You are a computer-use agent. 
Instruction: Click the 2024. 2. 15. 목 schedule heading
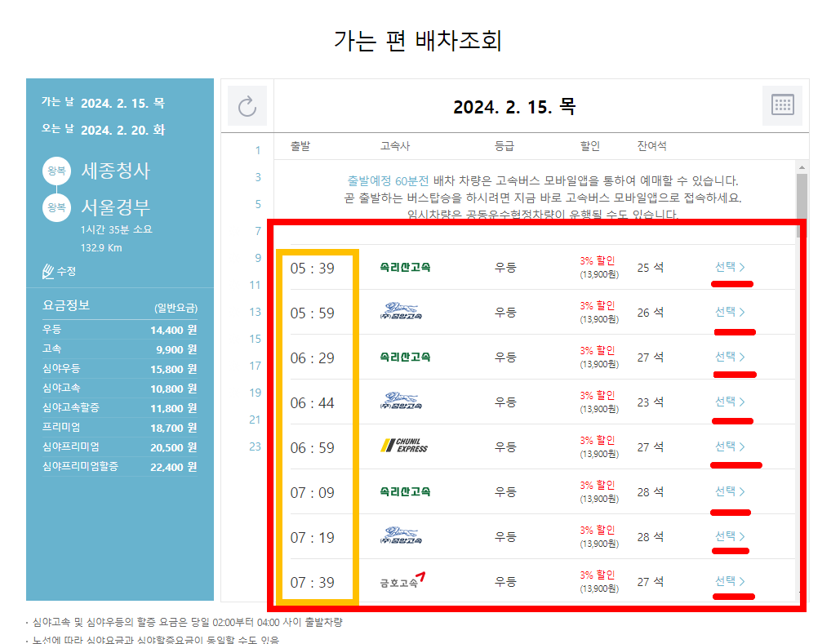[514, 106]
